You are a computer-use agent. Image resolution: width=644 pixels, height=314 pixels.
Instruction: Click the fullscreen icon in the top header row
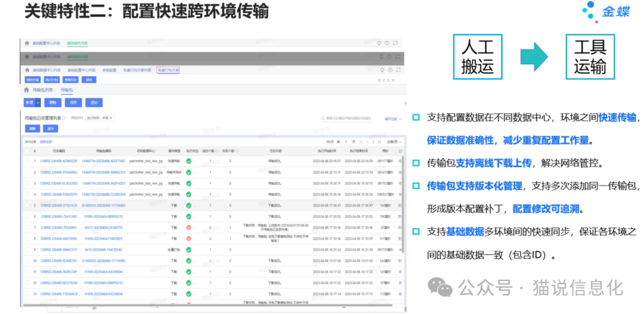[x=396, y=43]
